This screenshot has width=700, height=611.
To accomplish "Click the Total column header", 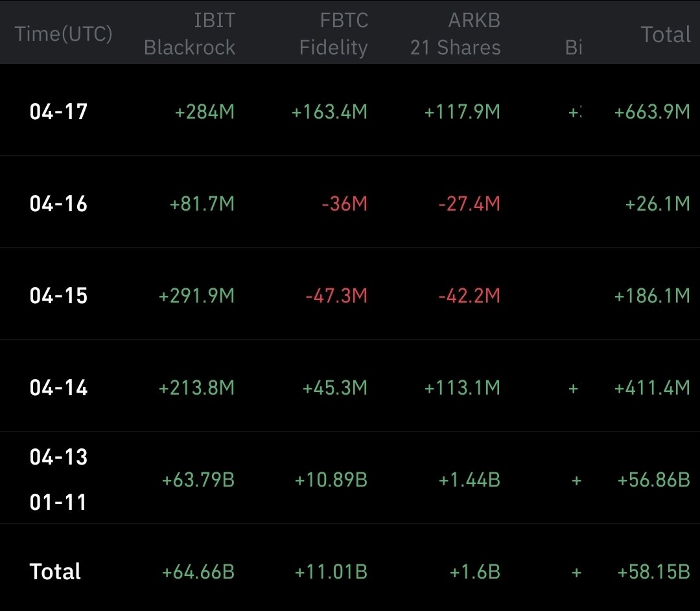I will 665,34.
